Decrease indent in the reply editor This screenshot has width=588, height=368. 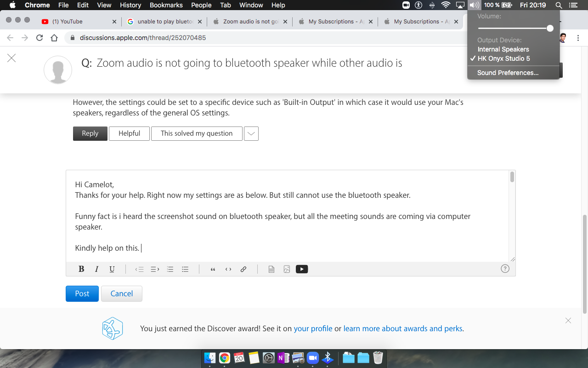tap(140, 269)
